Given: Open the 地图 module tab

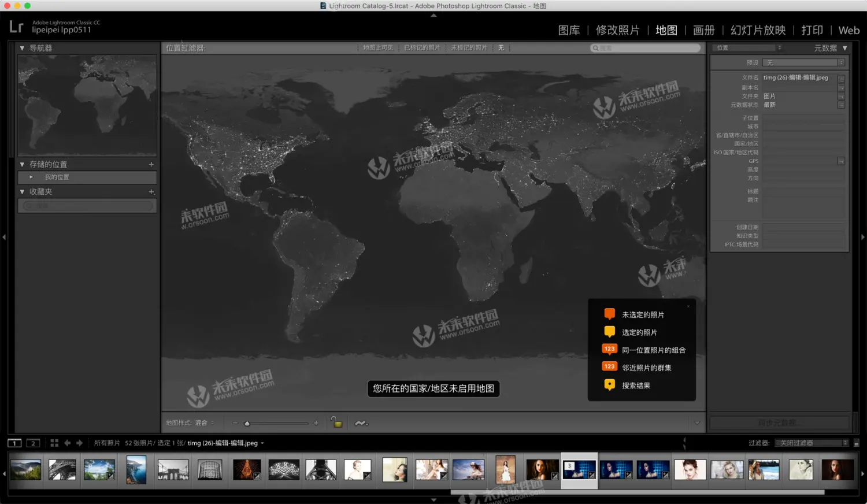Looking at the screenshot, I should [666, 30].
